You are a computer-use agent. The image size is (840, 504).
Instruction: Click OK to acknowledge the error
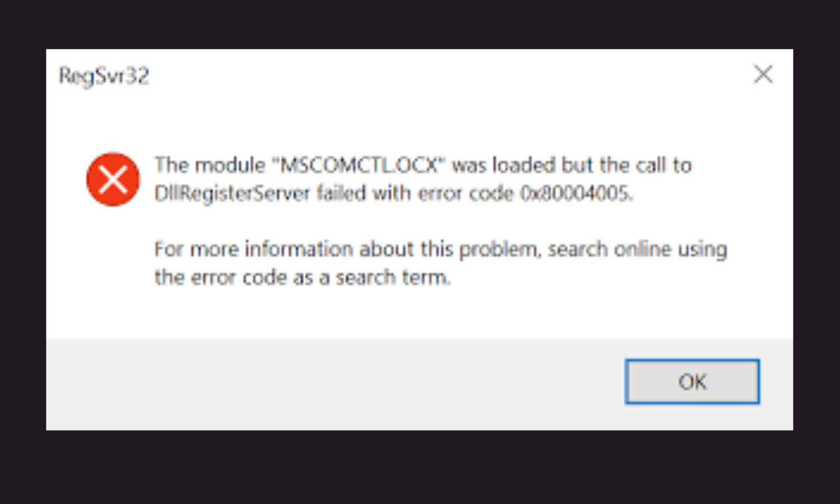coord(692,382)
